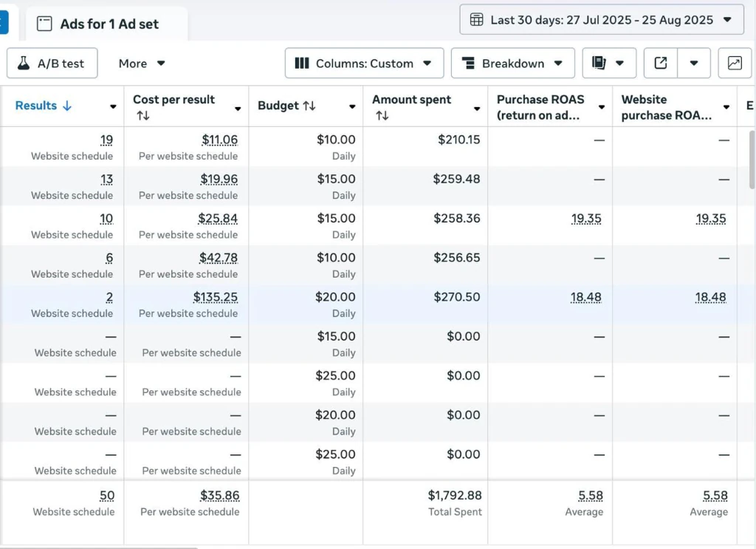The height and width of the screenshot is (549, 756).
Task: Click total results value 50
Action: [107, 496]
